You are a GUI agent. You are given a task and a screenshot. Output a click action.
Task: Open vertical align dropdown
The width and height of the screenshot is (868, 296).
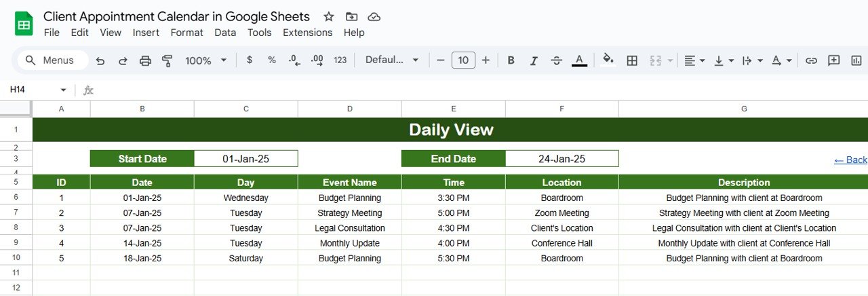[724, 60]
